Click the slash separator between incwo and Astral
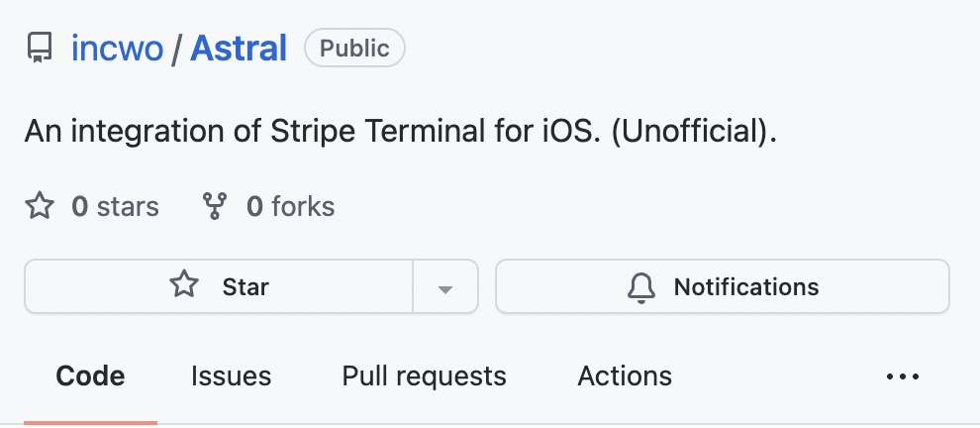This screenshot has height=428, width=980. point(177,49)
